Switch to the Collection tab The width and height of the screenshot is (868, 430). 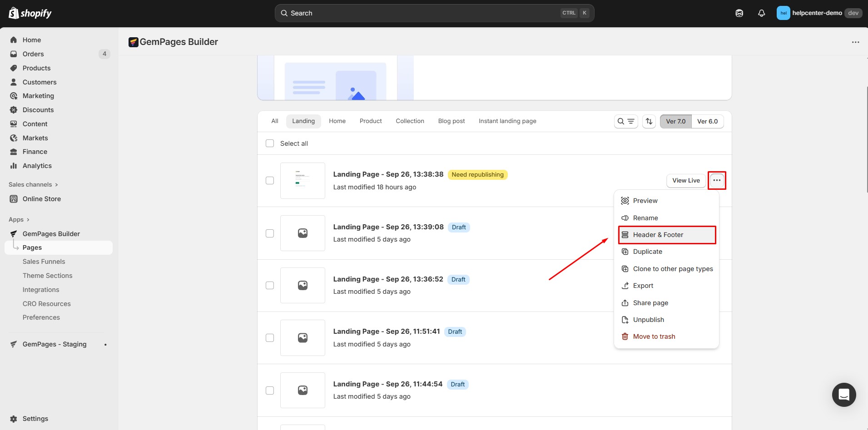click(x=410, y=121)
